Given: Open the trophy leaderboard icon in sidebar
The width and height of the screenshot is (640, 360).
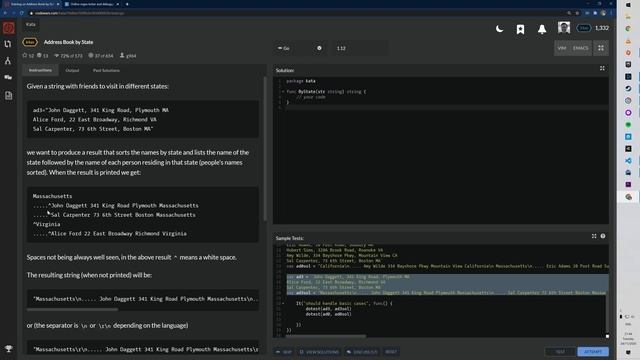Looking at the screenshot, I should pyautogui.click(x=8, y=349).
